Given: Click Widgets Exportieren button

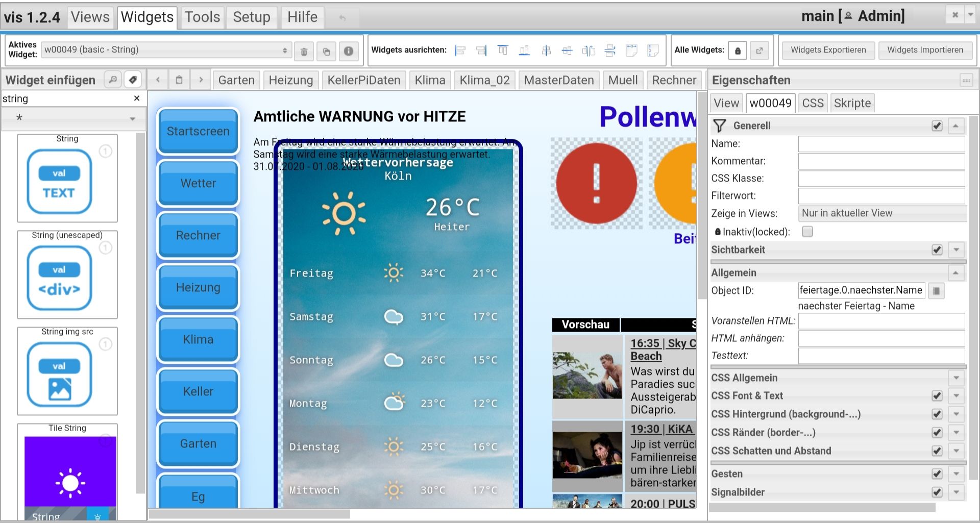Looking at the screenshot, I should click(828, 50).
